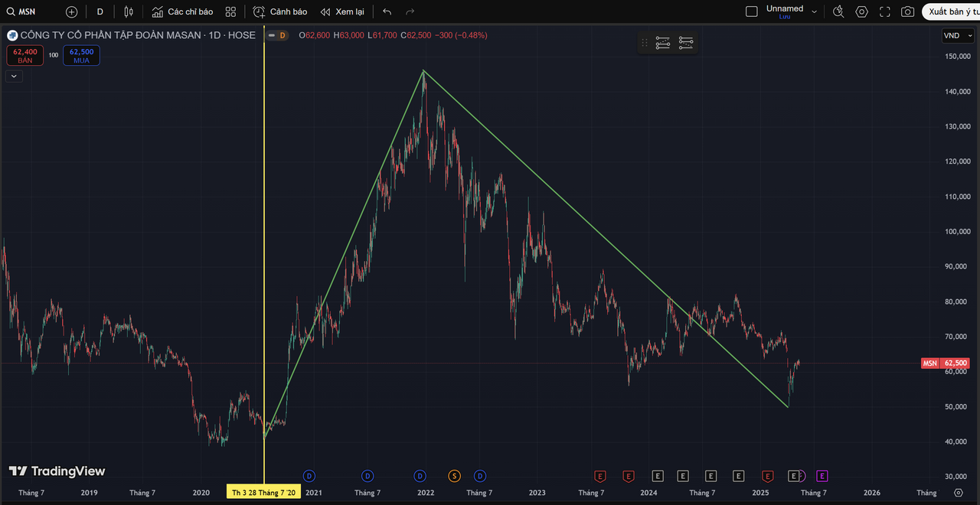This screenshot has width=980, height=505.
Task: Enter fullscreen mode
Action: coord(885,11)
